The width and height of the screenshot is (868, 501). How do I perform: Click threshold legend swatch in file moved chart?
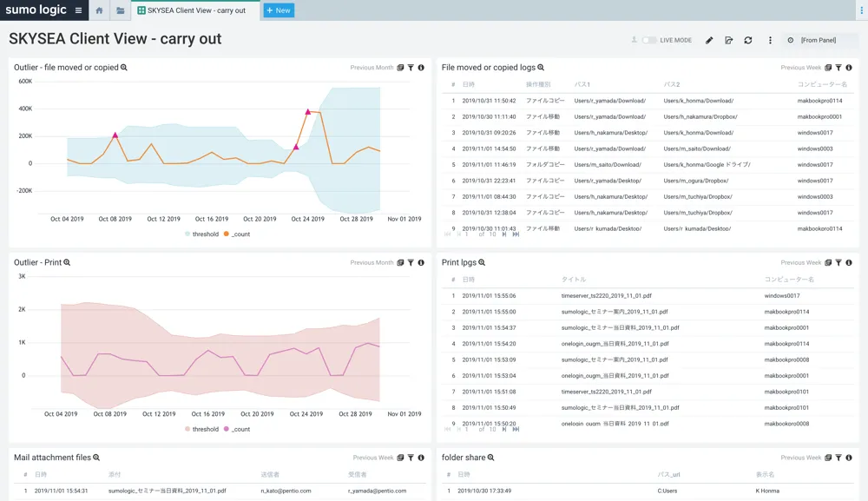point(187,234)
